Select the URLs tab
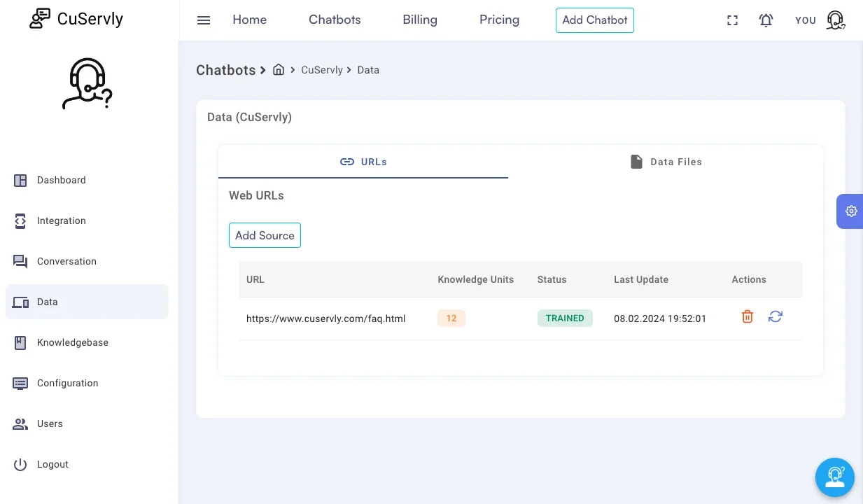The width and height of the screenshot is (863, 504). point(363,162)
